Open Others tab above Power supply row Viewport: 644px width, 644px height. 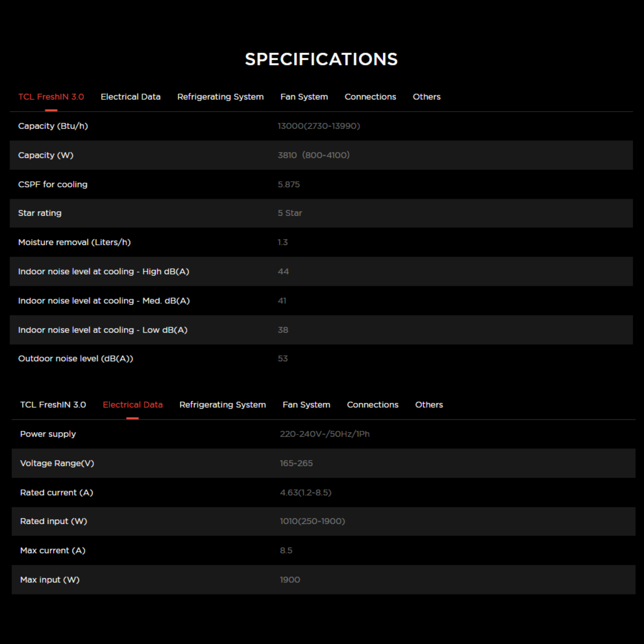(x=429, y=405)
